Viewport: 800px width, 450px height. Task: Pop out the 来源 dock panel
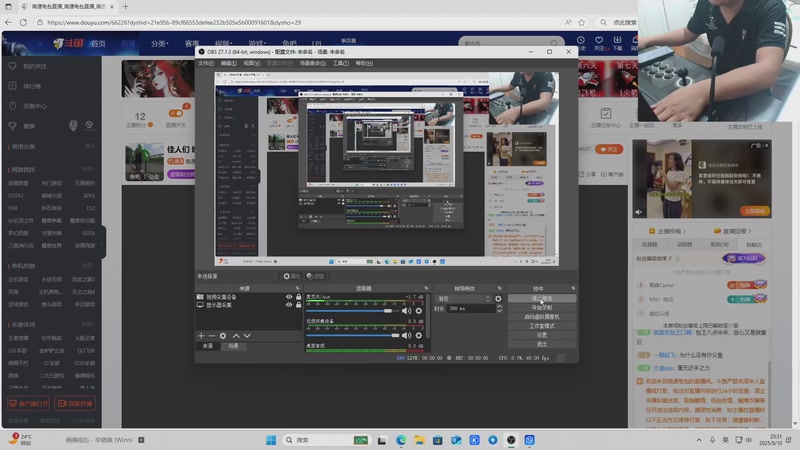pos(297,288)
